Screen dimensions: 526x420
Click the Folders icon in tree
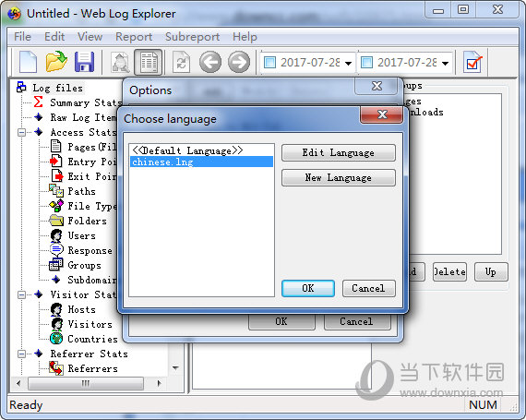click(x=56, y=221)
